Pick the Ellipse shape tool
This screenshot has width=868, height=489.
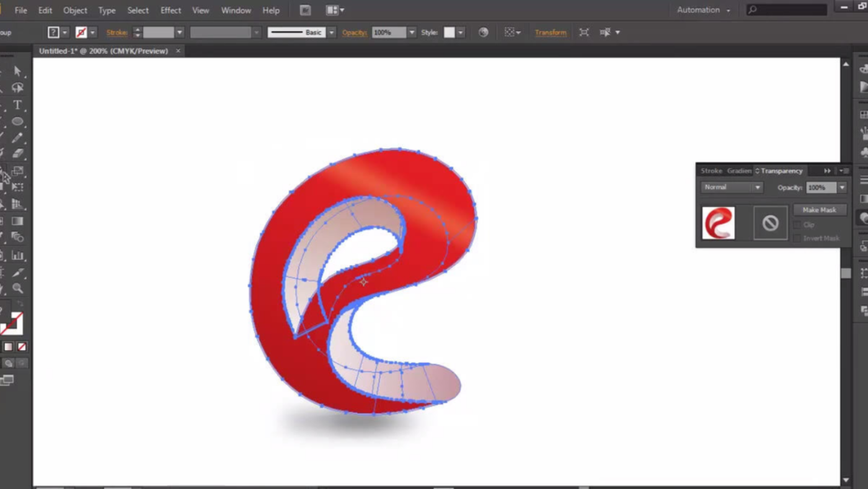click(x=17, y=122)
